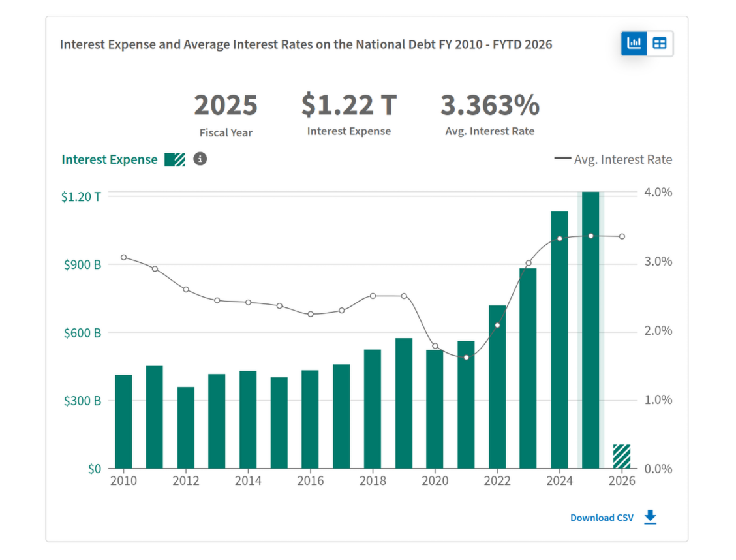Select the striped 2026 year-to-date bar
Viewport: 736px width, 560px height.
pos(622,456)
